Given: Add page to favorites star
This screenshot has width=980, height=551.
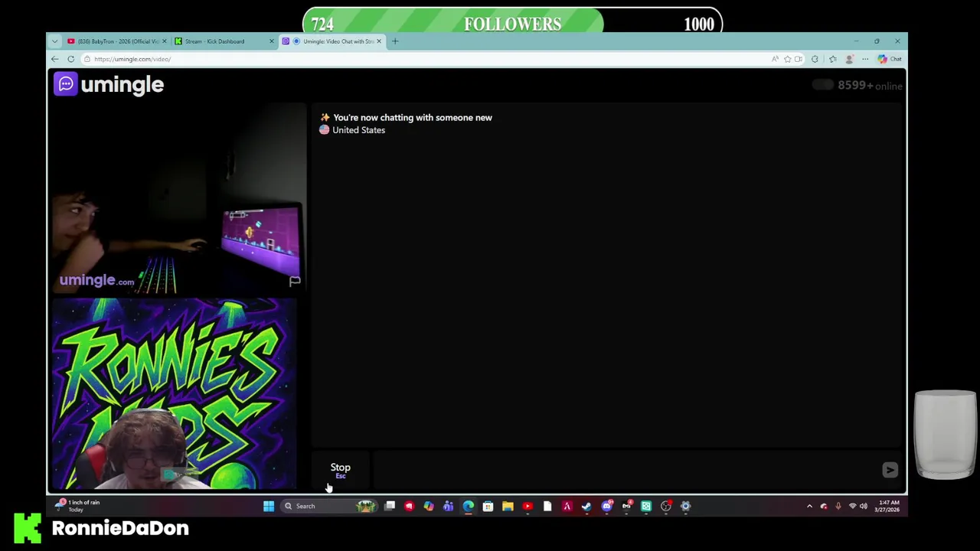Looking at the screenshot, I should [x=787, y=59].
